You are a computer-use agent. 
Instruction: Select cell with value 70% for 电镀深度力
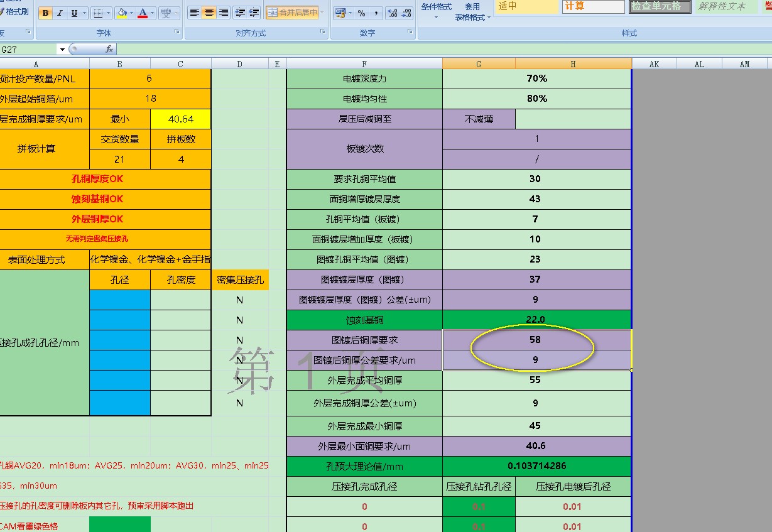(537, 79)
